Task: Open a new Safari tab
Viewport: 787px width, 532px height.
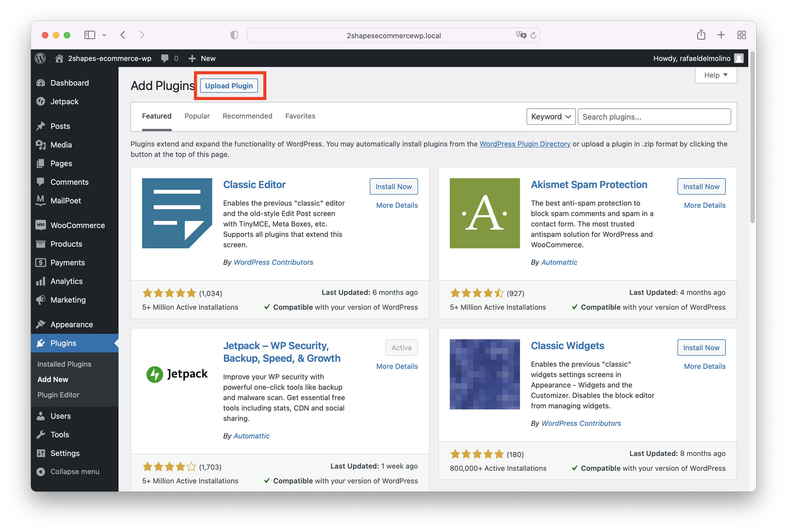Action: click(721, 35)
